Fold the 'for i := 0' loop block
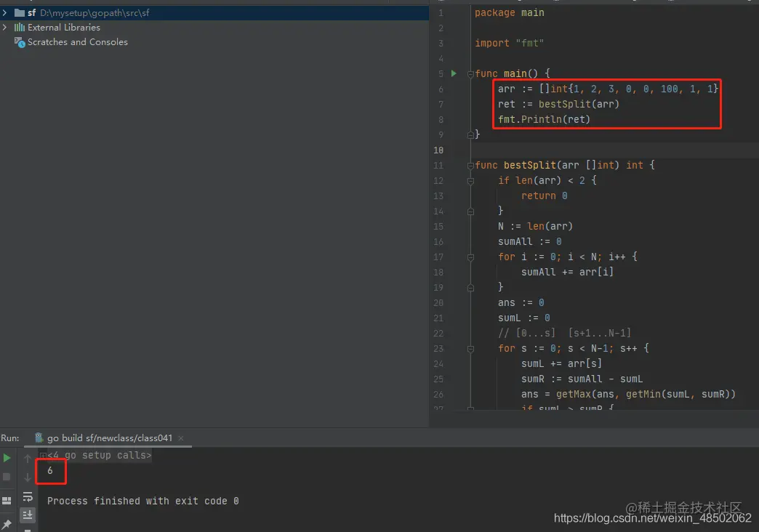This screenshot has height=532, width=759. pyautogui.click(x=470, y=257)
